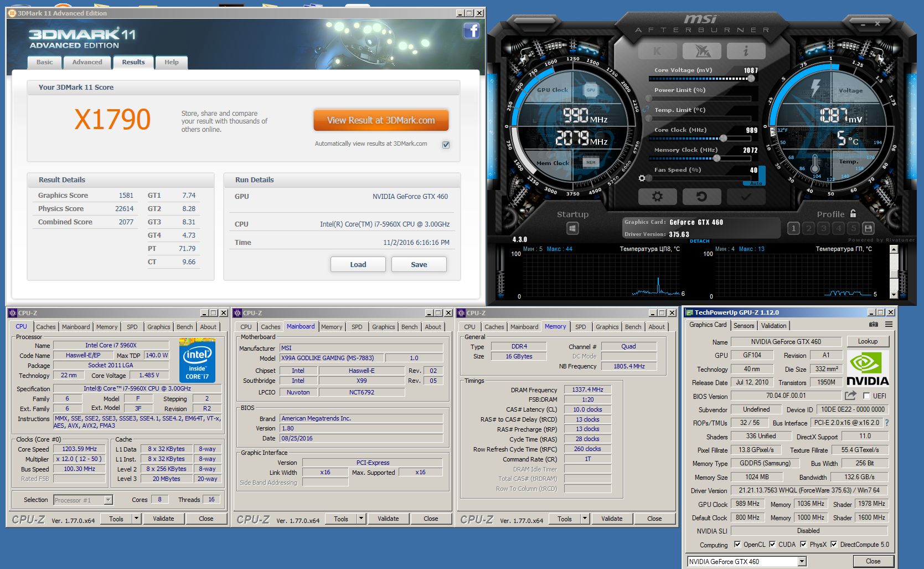924x569 pixels.
Task: Click the Profile padlock icon in Afterburner
Action: tap(853, 213)
